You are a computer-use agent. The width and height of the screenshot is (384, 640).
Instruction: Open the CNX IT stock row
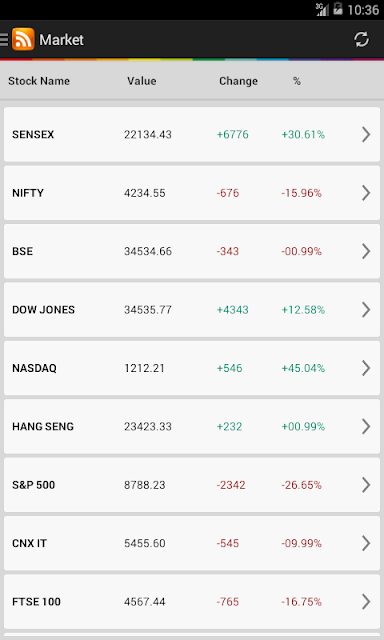point(192,543)
